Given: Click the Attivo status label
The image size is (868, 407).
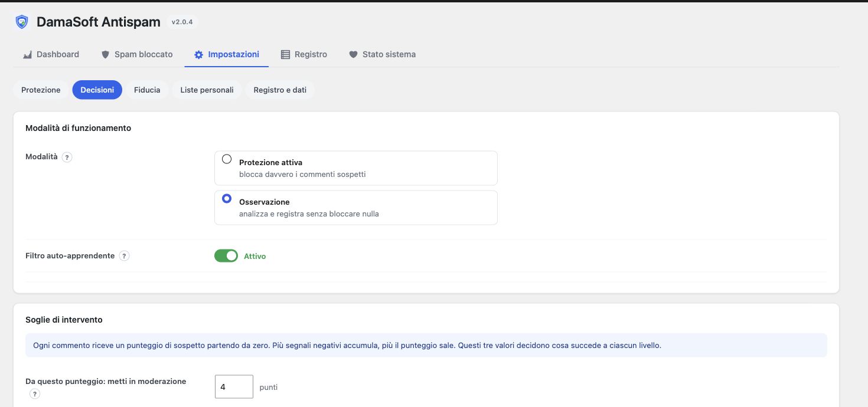Looking at the screenshot, I should coord(255,257).
